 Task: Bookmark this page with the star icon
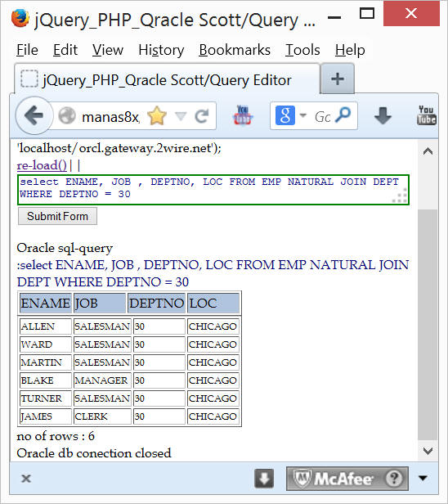click(x=157, y=116)
